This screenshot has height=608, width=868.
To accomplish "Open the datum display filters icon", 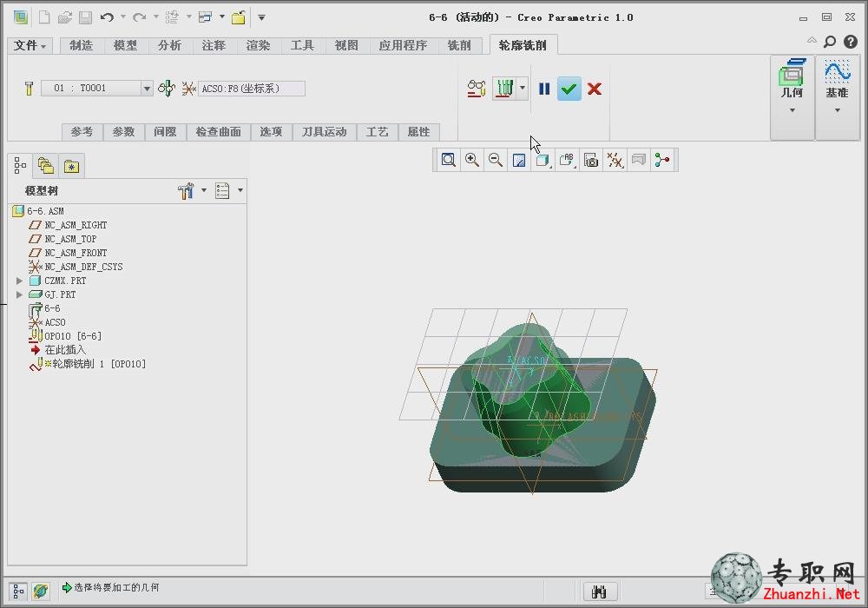I will click(615, 160).
